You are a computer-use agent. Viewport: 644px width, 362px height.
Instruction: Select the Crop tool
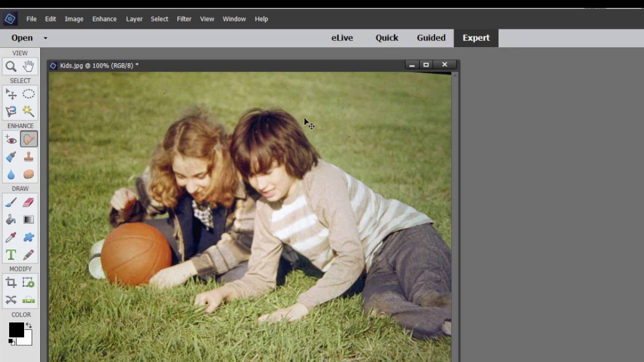(x=11, y=283)
